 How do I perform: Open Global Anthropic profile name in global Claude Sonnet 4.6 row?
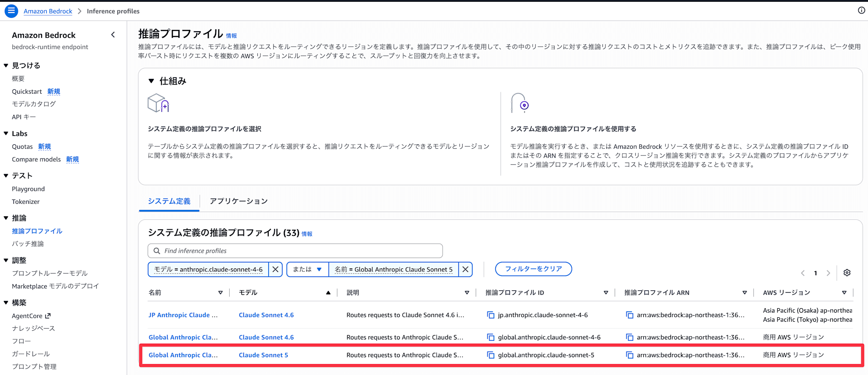[x=183, y=337]
